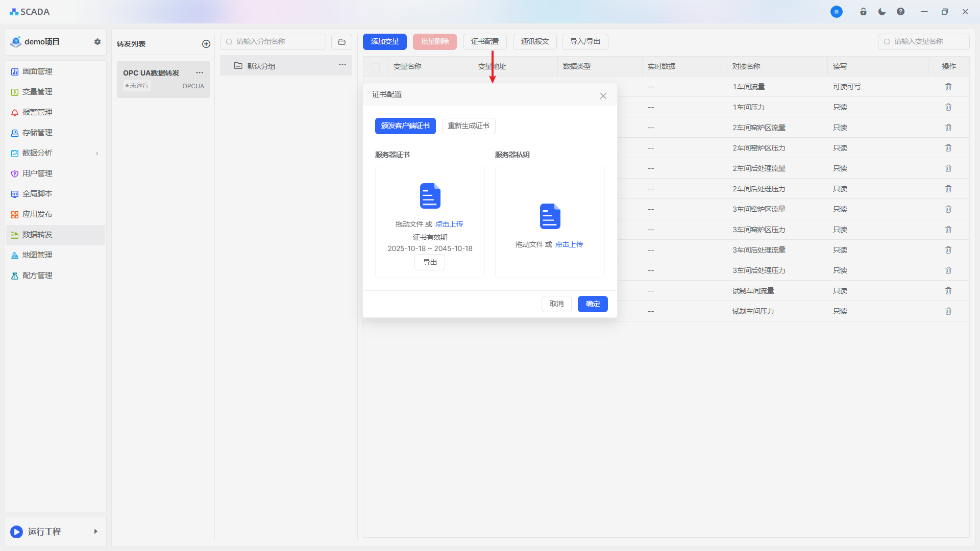Viewport: 980px width, 551px height.
Task: Check the select-all checkbox in the table header
Action: click(x=376, y=67)
